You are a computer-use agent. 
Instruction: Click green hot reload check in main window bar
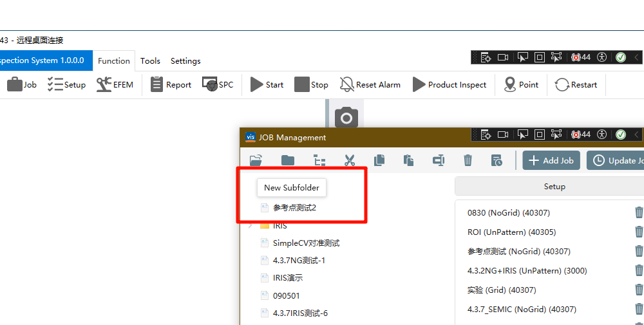click(x=621, y=57)
